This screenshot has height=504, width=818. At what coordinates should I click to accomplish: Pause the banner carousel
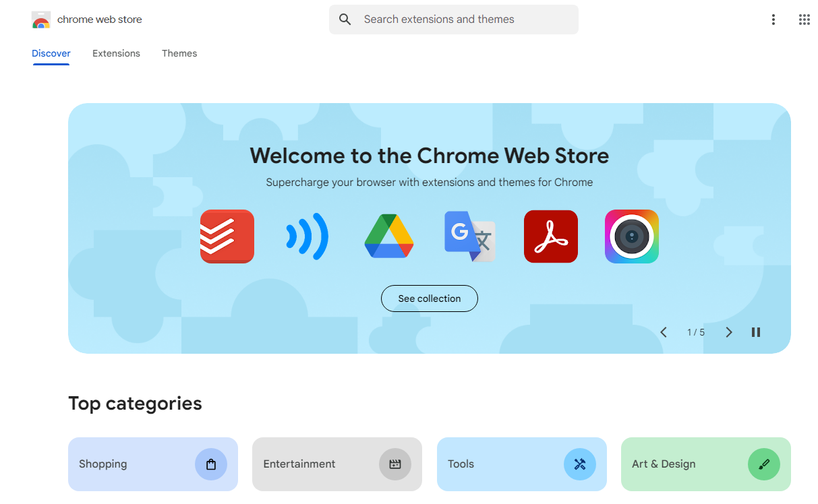click(756, 332)
